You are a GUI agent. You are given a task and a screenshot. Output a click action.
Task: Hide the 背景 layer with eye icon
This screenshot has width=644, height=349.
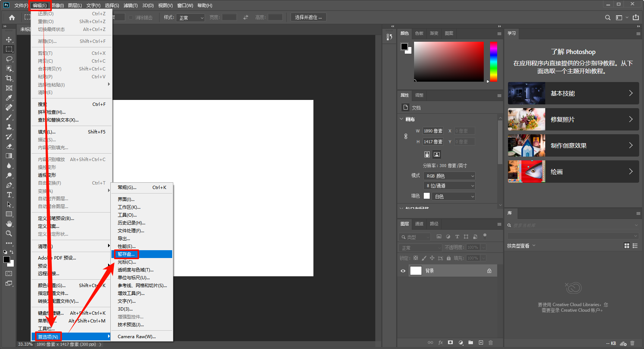(x=403, y=271)
